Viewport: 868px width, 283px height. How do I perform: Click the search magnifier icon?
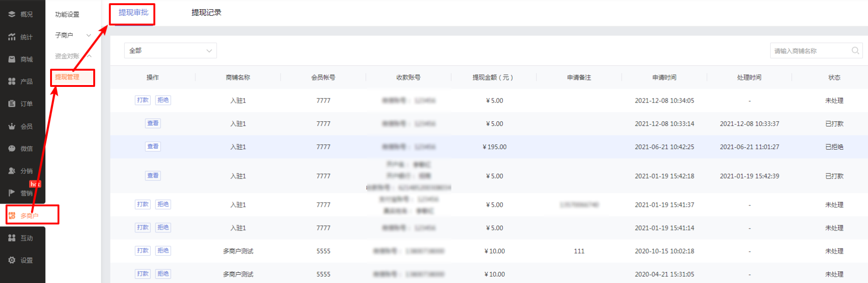tap(855, 51)
